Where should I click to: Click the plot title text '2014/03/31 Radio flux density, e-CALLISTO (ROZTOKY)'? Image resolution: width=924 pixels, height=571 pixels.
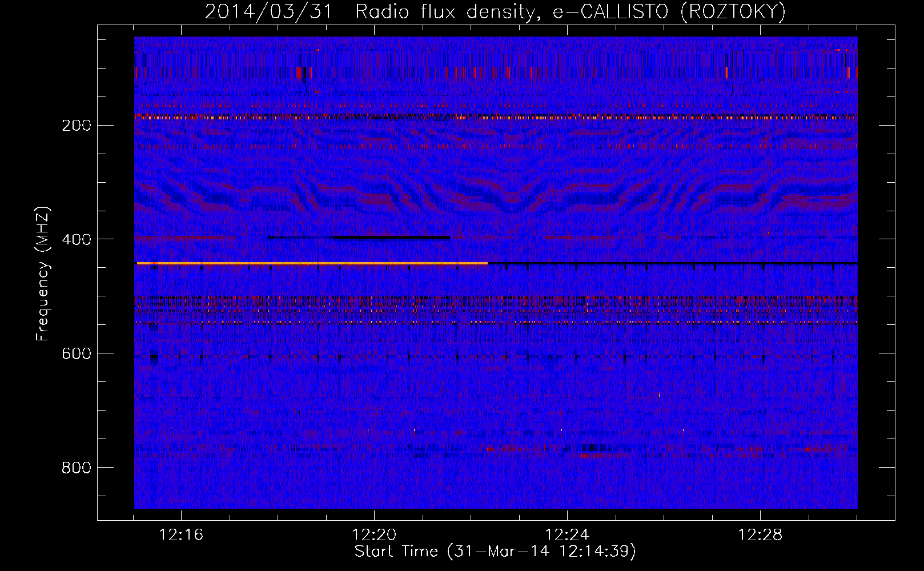[495, 11]
